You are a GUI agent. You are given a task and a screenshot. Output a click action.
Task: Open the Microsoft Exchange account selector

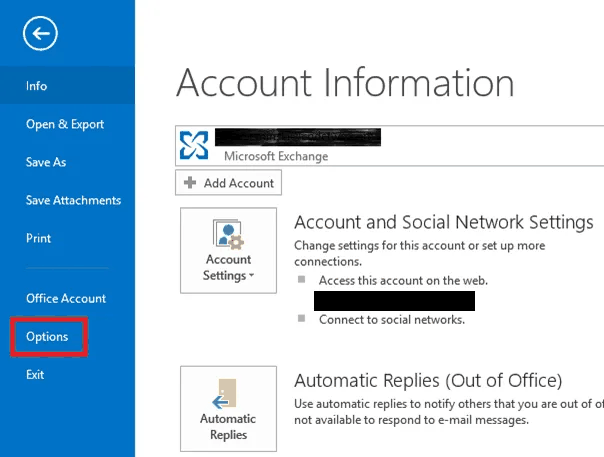[389, 146]
